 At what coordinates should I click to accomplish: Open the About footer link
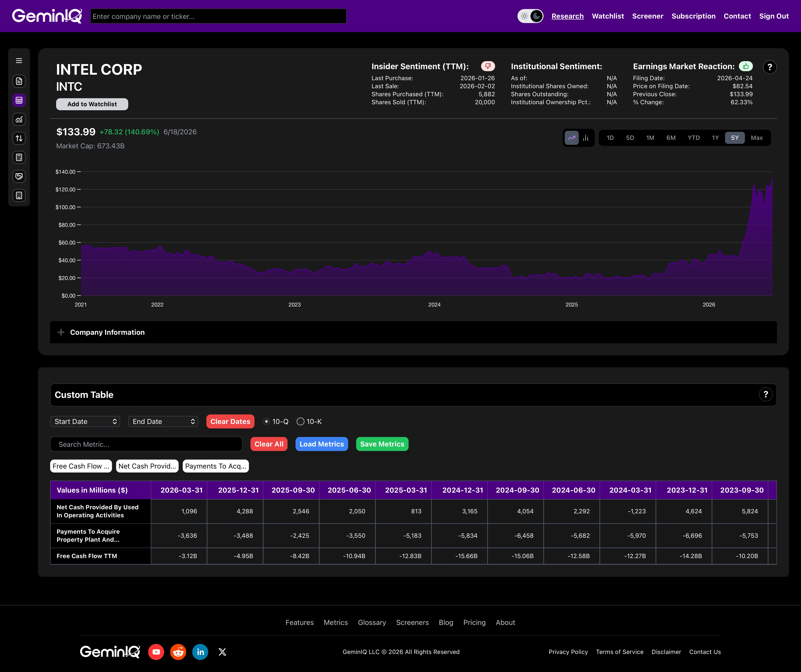pos(505,622)
